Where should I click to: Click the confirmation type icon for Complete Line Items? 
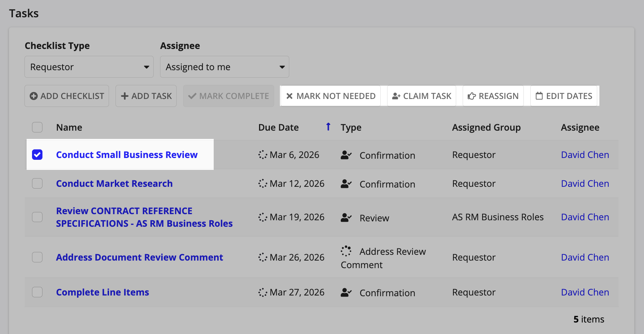point(346,293)
